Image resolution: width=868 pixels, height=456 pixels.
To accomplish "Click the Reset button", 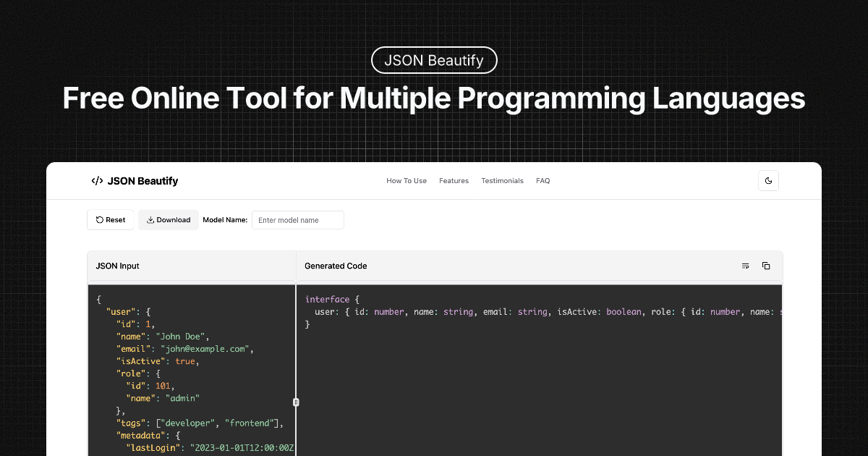I will coord(110,219).
